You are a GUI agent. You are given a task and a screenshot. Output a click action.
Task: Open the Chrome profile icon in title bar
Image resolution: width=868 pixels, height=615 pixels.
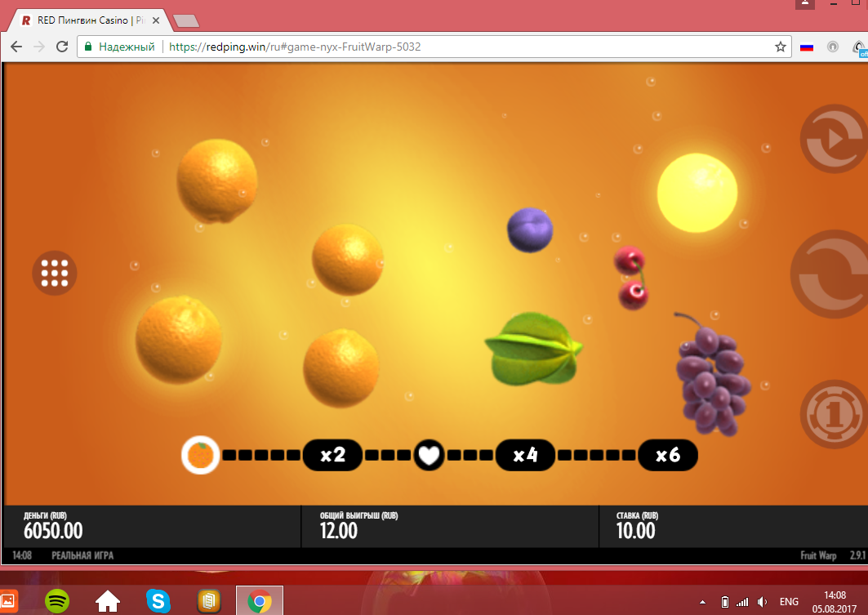pos(805,3)
